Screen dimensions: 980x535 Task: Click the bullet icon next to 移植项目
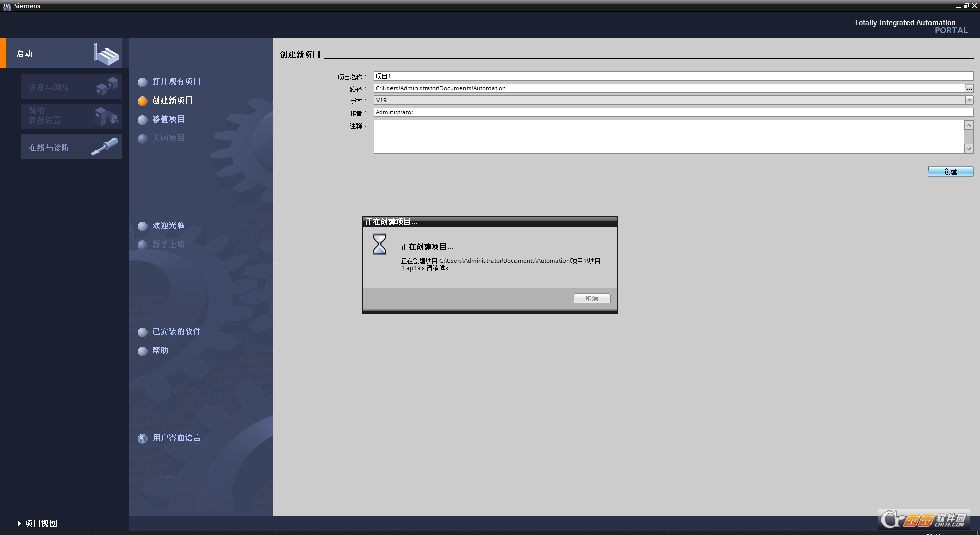point(142,119)
